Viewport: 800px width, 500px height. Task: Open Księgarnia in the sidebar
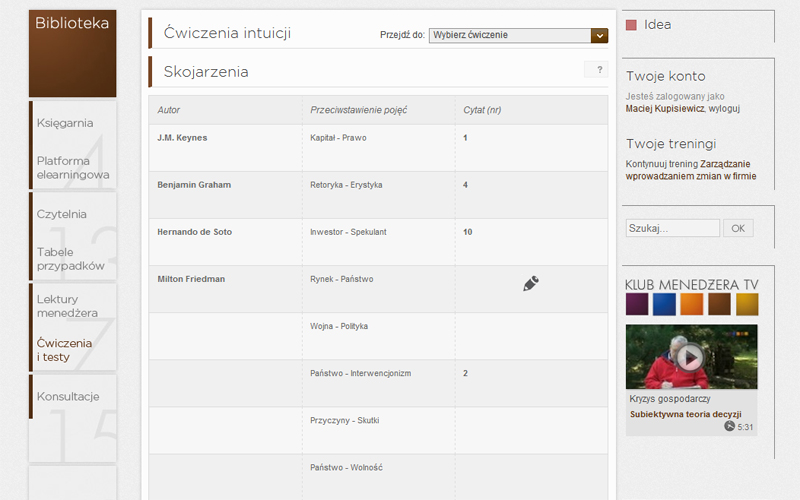coord(65,123)
